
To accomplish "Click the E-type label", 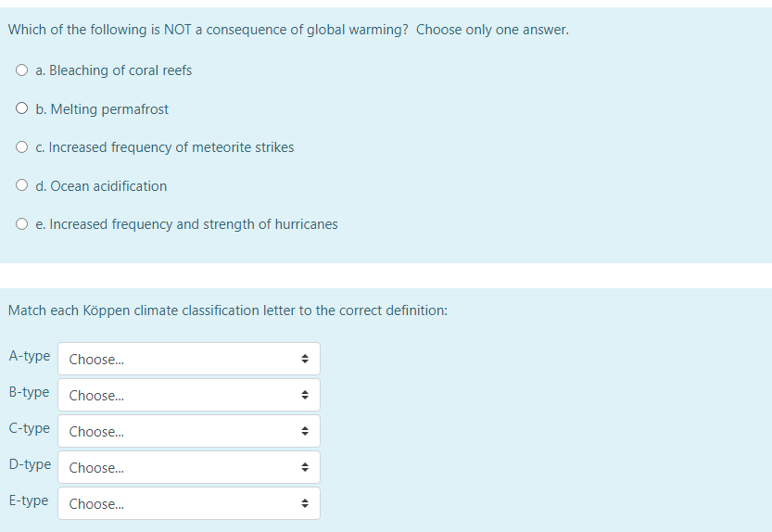I will pos(29,500).
